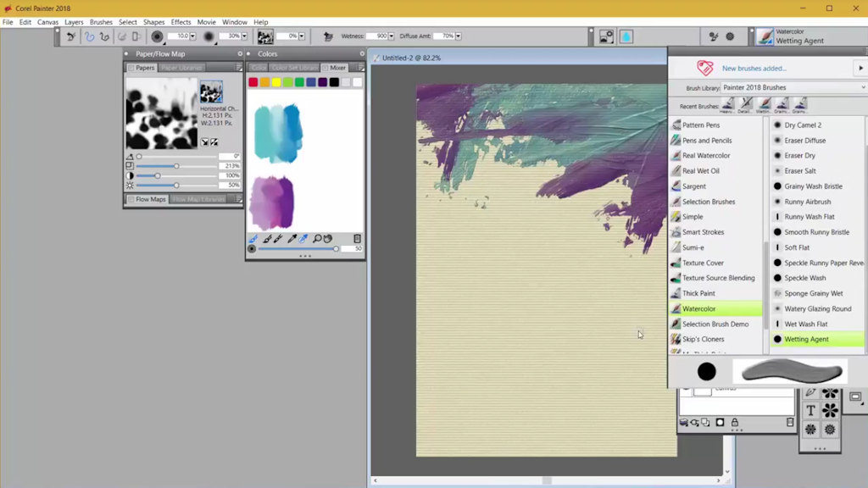Open the Wetness value dropdown in the property bar
868x488 pixels.
pyautogui.click(x=392, y=36)
